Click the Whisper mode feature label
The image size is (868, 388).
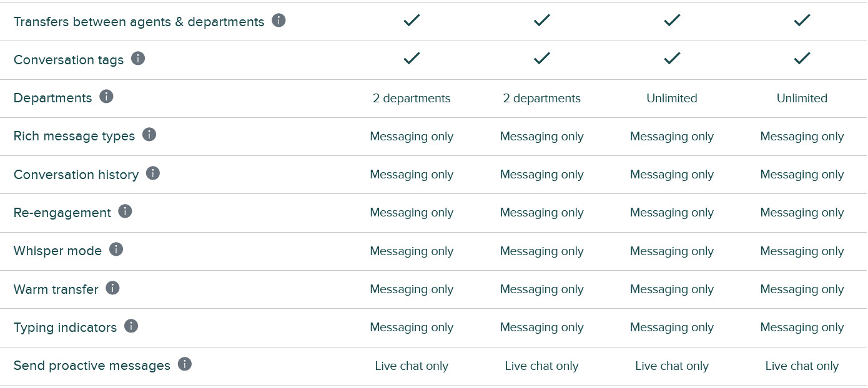57,251
